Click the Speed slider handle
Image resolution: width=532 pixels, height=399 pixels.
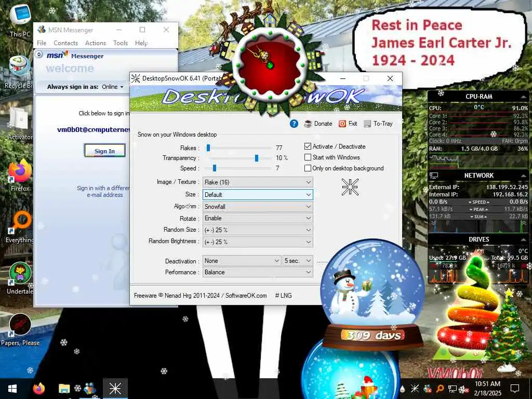click(215, 168)
